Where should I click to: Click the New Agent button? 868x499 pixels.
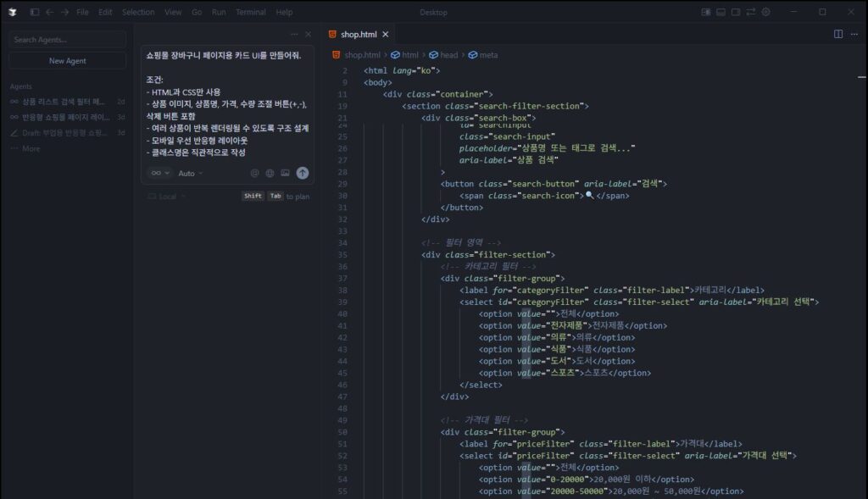click(x=66, y=60)
